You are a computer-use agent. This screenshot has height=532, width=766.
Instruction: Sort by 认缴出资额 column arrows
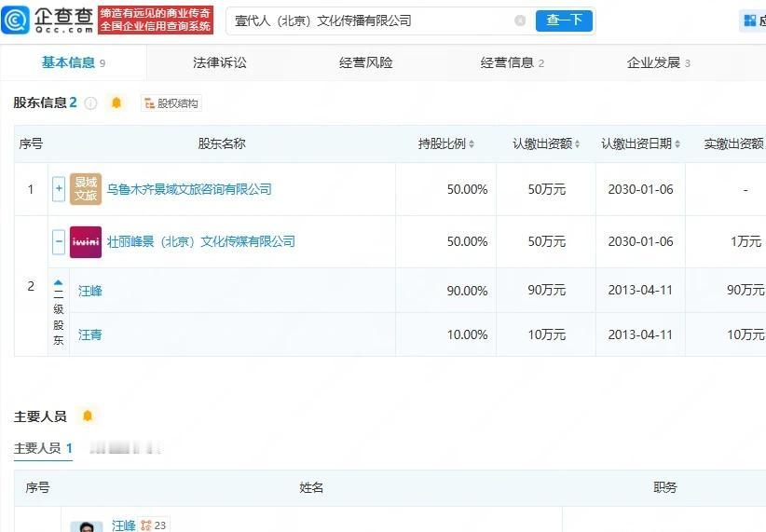[578, 143]
